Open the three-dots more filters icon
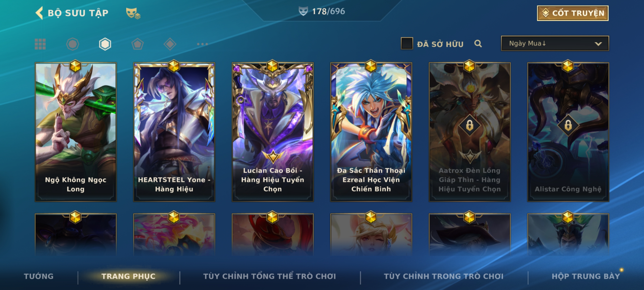The image size is (644, 290). [202, 44]
